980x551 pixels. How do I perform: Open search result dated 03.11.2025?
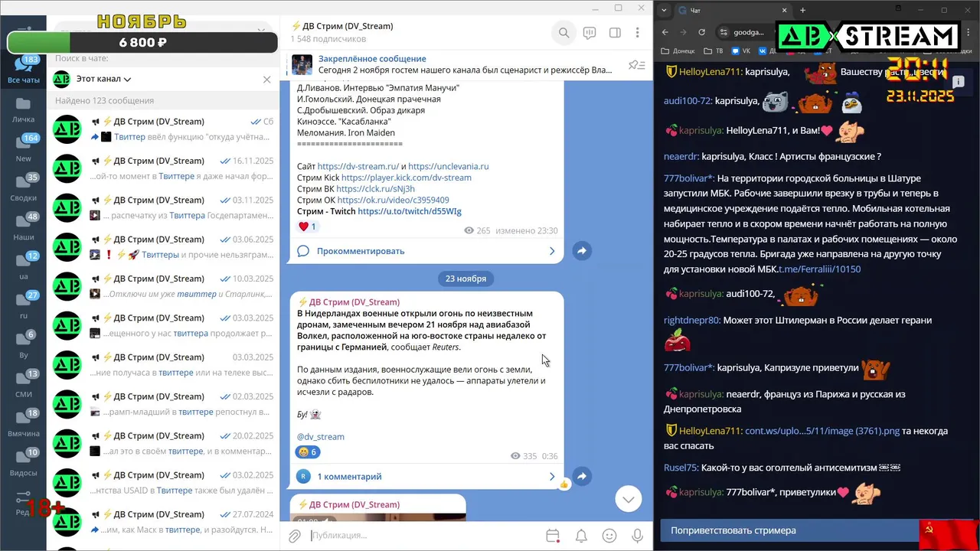point(162,207)
